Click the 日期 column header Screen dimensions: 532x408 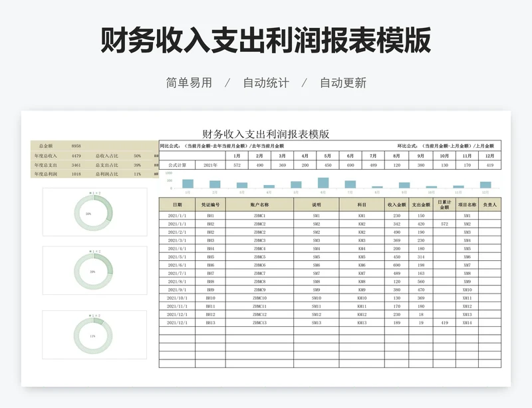[177, 205]
